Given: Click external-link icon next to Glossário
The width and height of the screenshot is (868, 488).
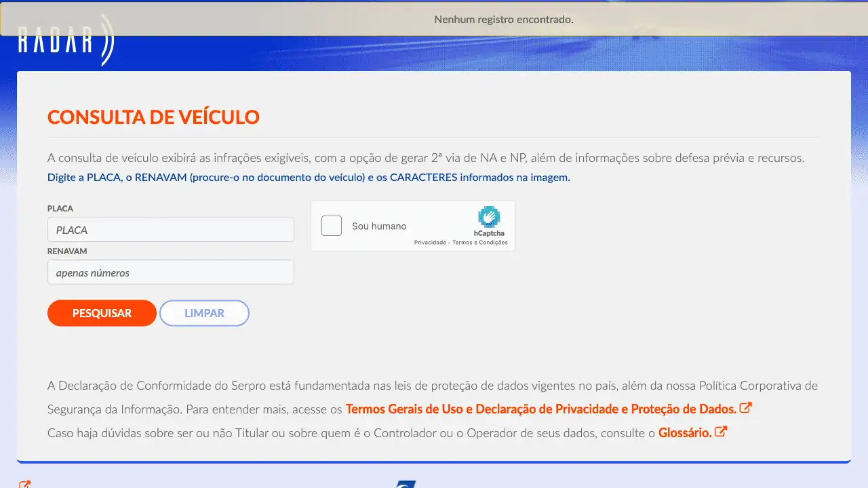Looking at the screenshot, I should pos(721,432).
